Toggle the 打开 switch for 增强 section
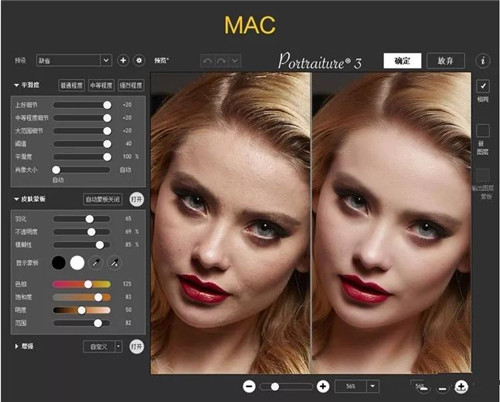Screen dimensions: 500x402 click(137, 347)
